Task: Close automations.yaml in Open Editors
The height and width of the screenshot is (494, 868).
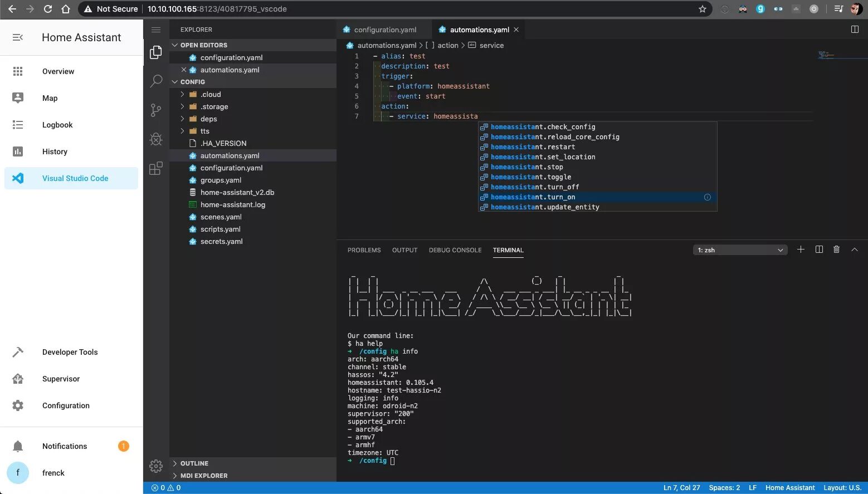Action: 183,70
